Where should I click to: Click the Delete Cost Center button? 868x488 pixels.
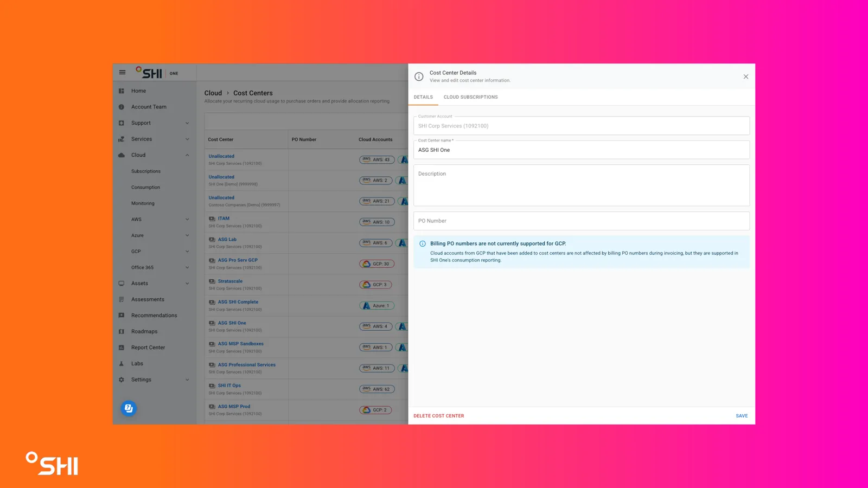439,416
